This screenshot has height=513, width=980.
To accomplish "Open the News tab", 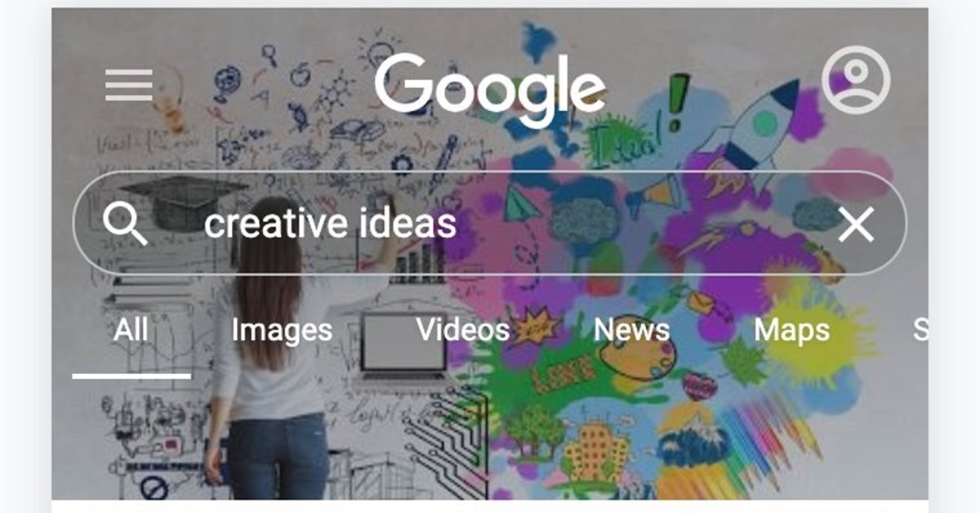I will point(631,330).
